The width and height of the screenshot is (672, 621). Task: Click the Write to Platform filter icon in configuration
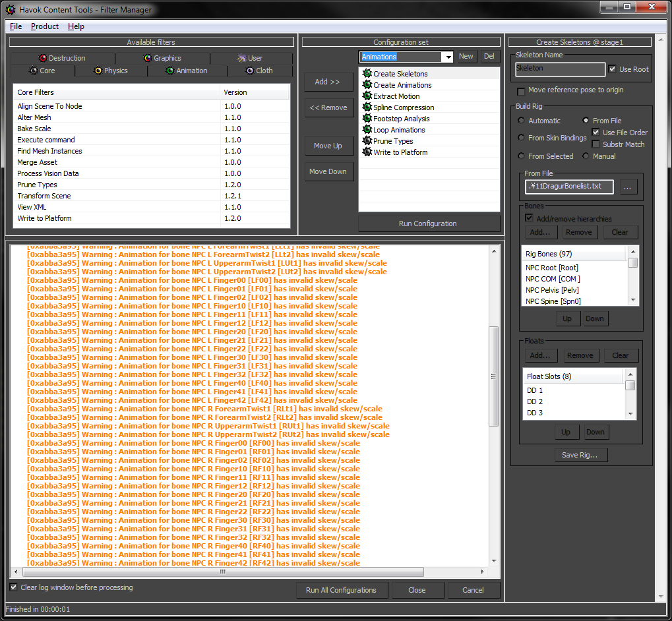coord(367,151)
